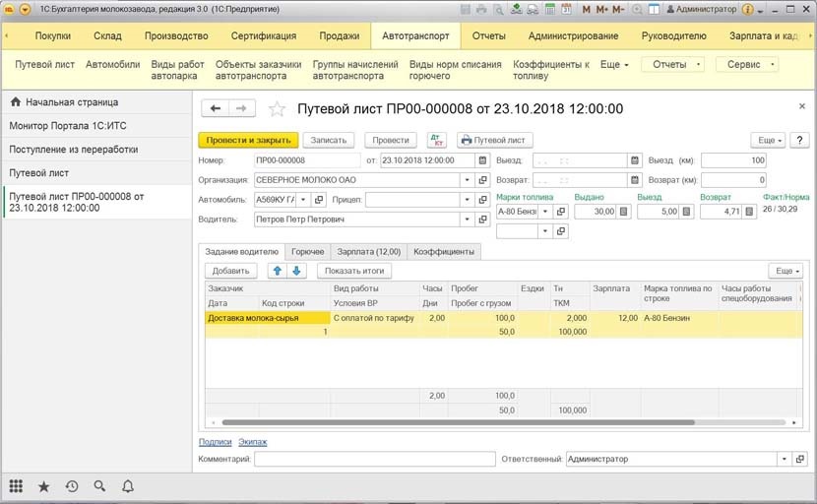This screenshot has width=817, height=504.
Task: Click the calculator icon in title bar
Action: [549, 10]
